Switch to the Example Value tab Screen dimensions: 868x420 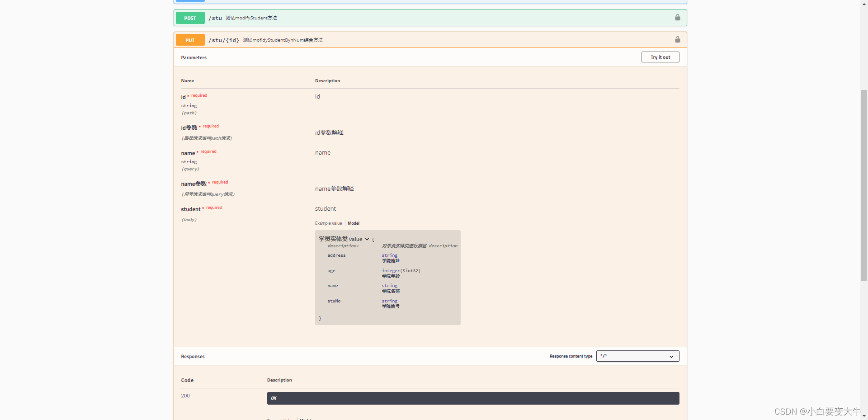(328, 223)
